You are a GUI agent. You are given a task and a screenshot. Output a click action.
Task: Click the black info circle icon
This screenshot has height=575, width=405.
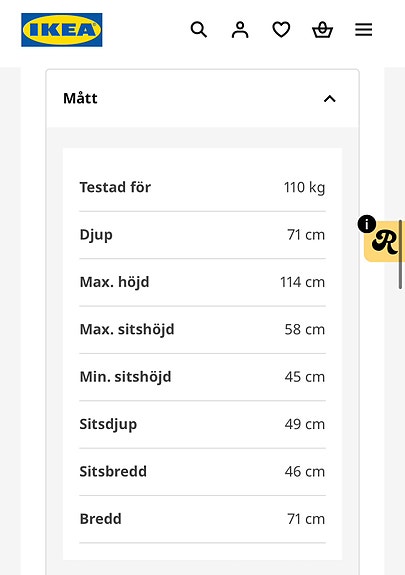tap(366, 224)
